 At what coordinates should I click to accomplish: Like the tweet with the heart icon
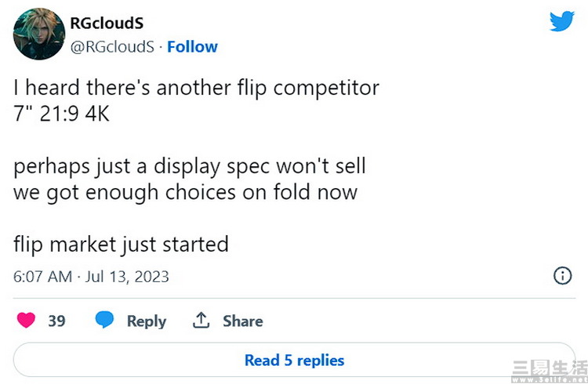point(26,321)
